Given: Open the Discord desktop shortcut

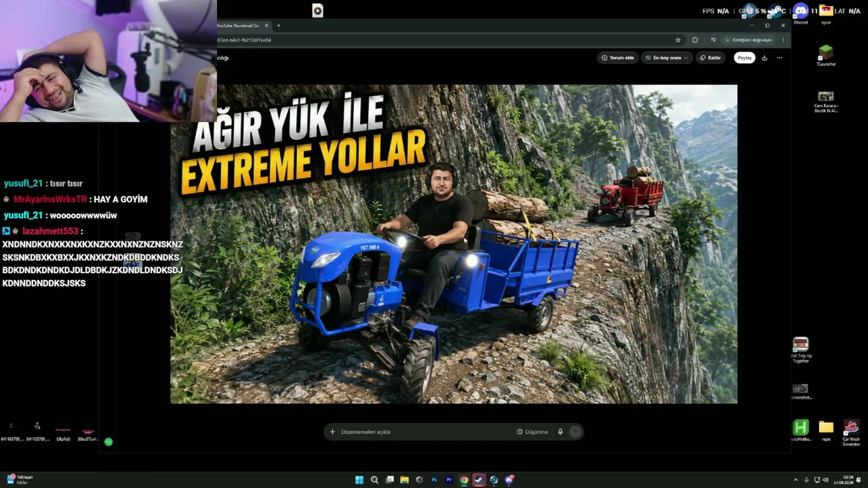Looking at the screenshot, I should (801, 14).
